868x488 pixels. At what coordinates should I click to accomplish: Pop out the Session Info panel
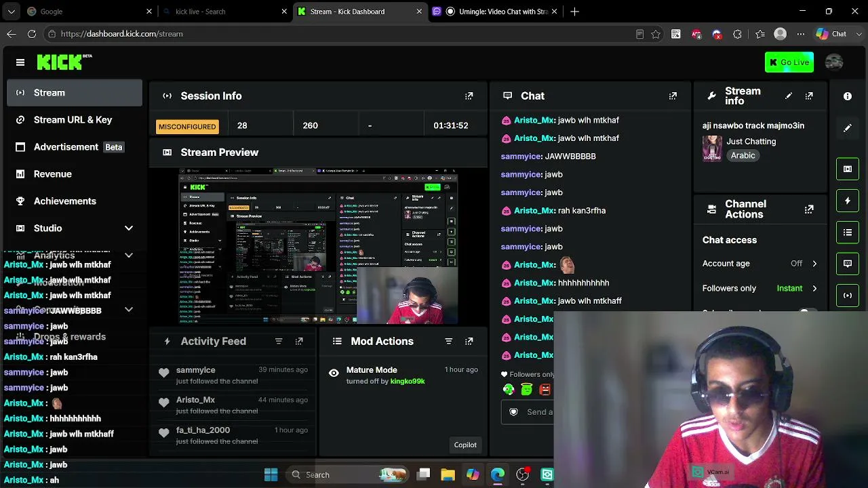click(x=469, y=96)
